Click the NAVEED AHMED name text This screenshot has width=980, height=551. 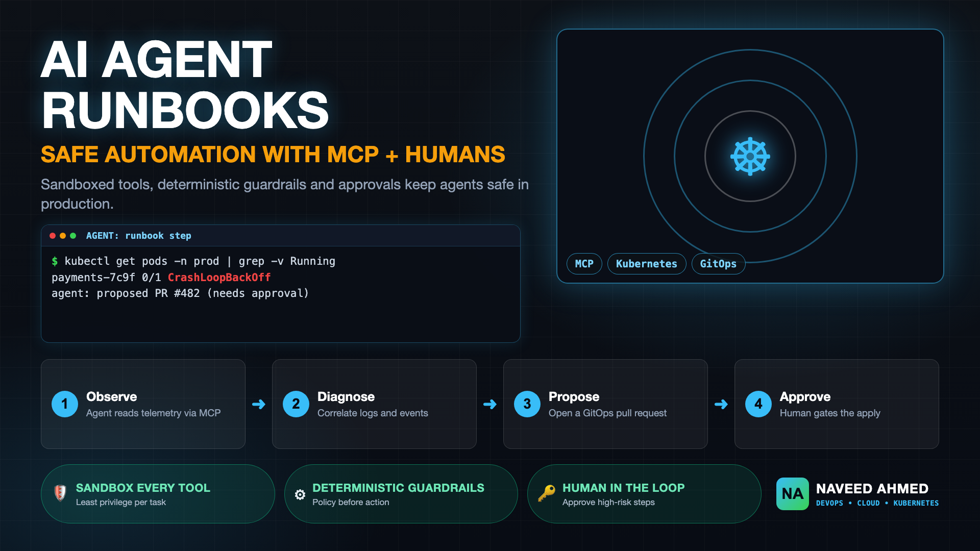pyautogui.click(x=872, y=489)
